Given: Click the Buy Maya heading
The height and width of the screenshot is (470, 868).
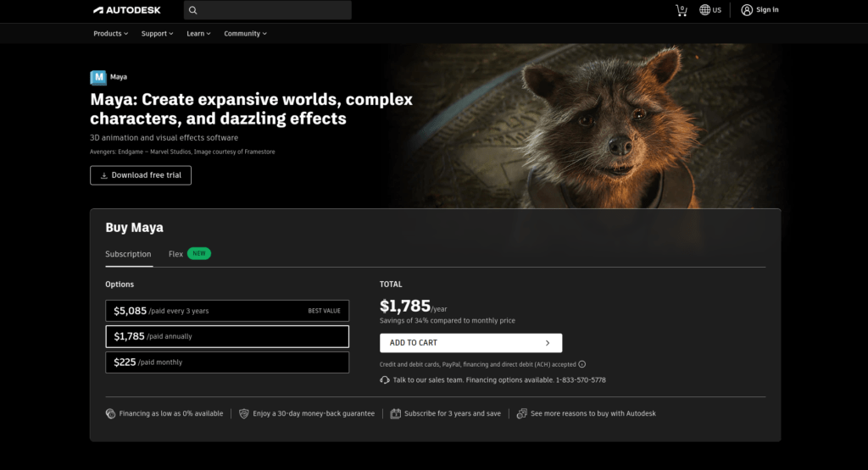Looking at the screenshot, I should [135, 227].
